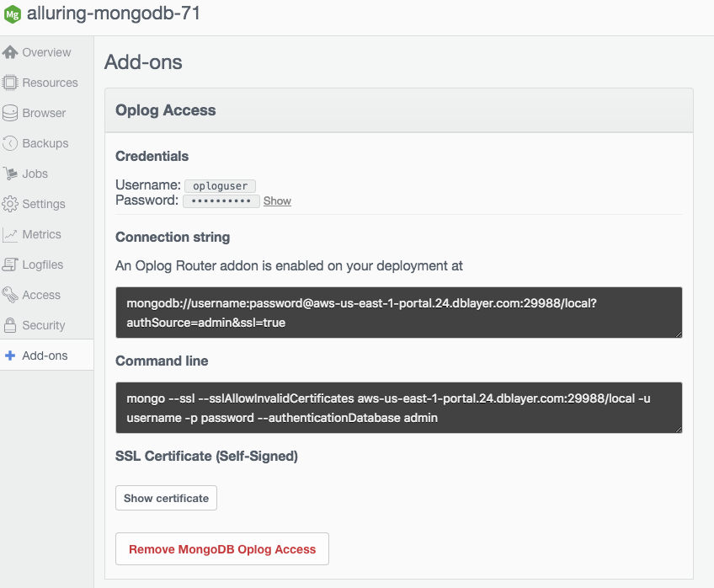Click the Metrics chart icon
714x588 pixels.
coord(12,233)
